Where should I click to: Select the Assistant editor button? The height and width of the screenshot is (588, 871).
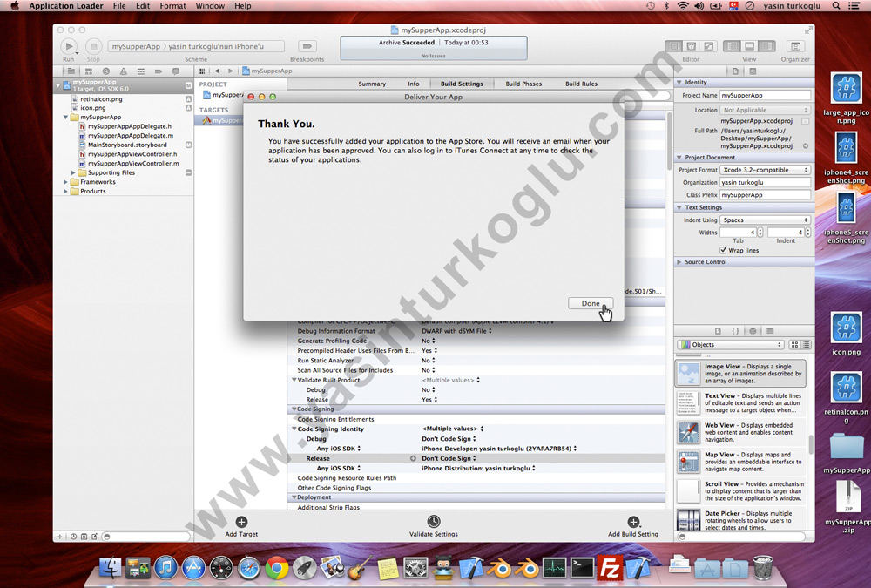click(x=691, y=46)
